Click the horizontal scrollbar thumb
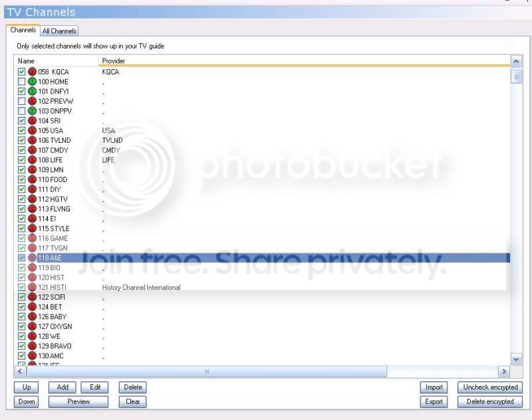The width and height of the screenshot is (532, 420). pyautogui.click(x=207, y=371)
